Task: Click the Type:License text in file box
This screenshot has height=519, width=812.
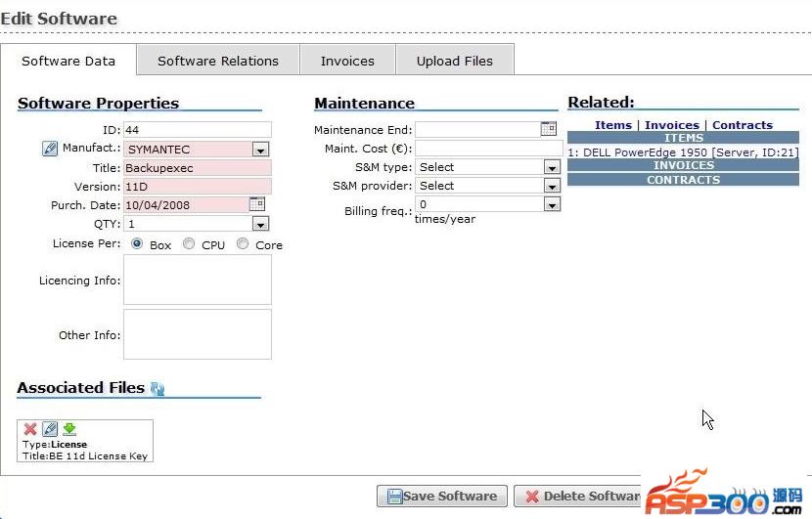Action: (x=55, y=445)
